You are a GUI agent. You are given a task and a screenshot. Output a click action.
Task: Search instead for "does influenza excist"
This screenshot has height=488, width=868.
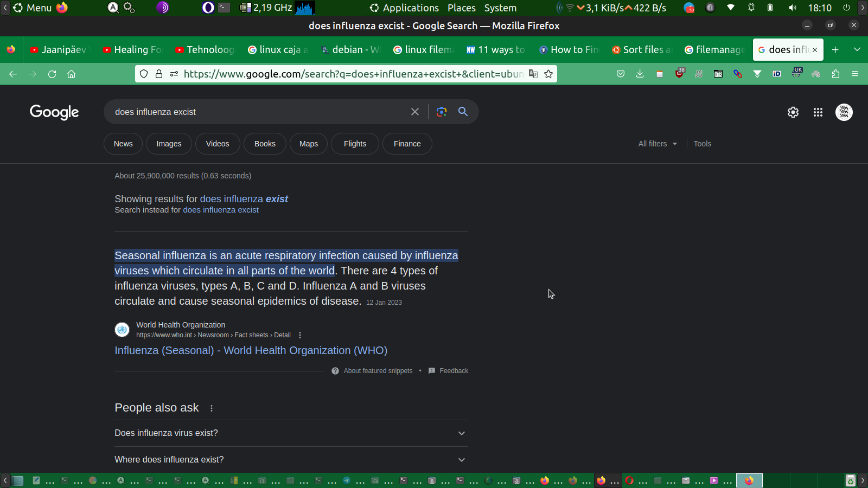221,210
